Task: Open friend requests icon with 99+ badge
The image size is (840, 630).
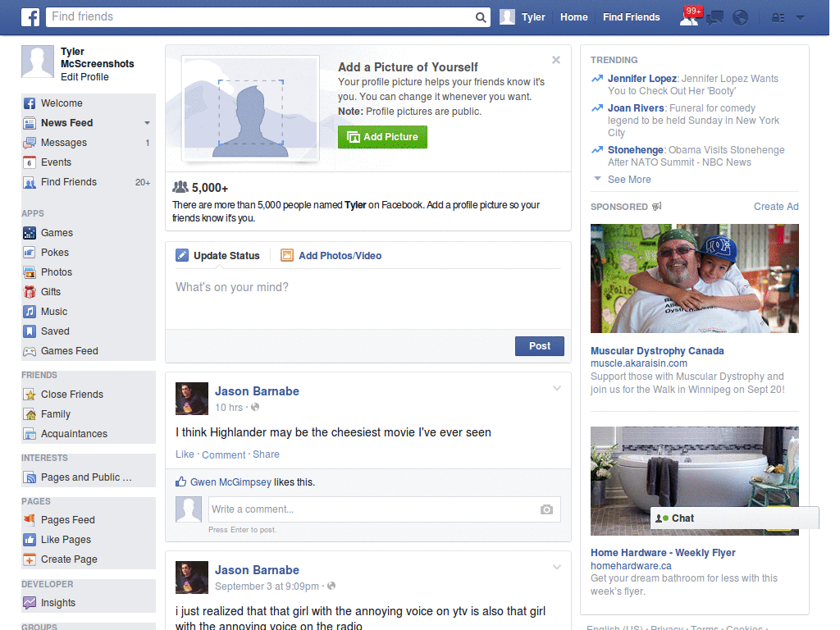Action: click(690, 16)
